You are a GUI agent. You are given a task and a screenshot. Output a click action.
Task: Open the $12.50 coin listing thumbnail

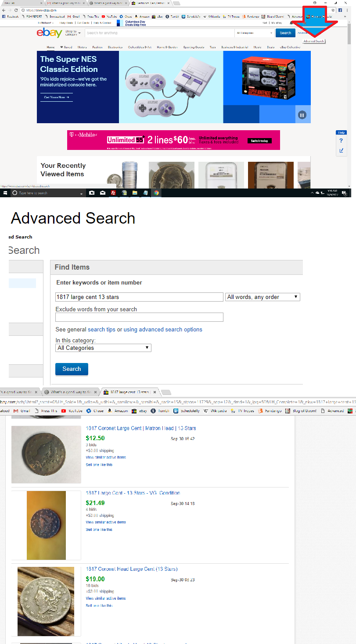46,455
